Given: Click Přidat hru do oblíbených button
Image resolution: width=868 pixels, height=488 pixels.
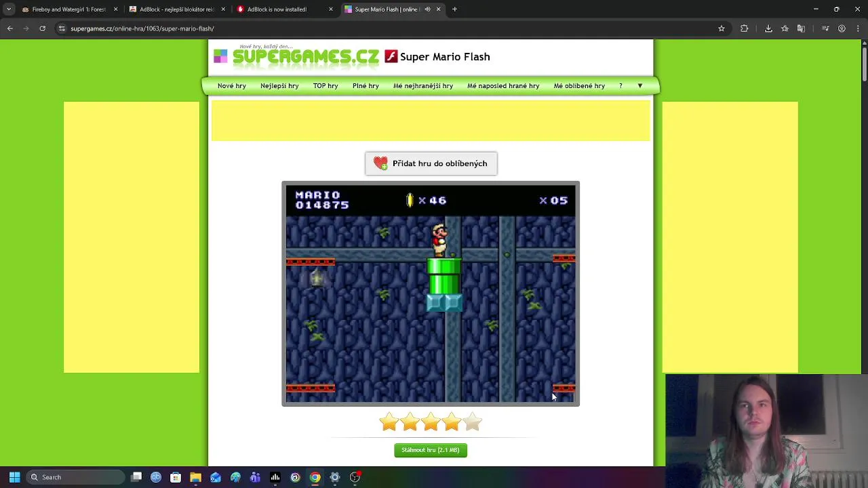Looking at the screenshot, I should pyautogui.click(x=431, y=163).
